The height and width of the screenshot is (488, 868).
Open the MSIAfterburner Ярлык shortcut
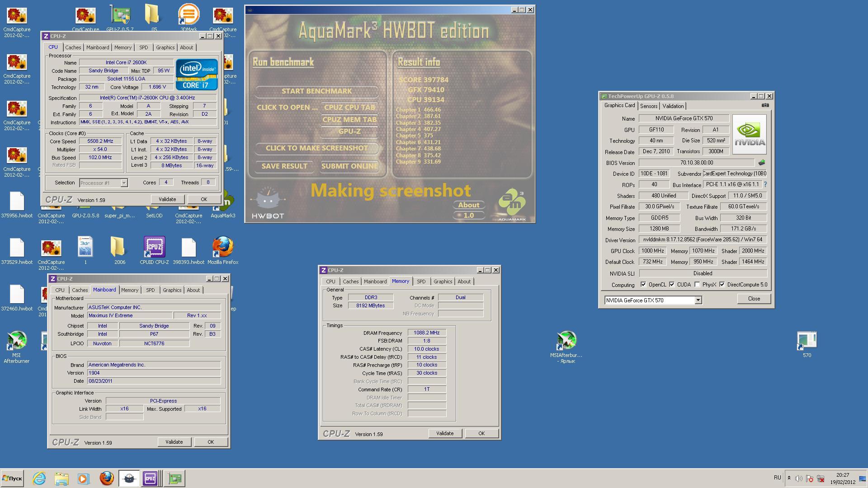(x=566, y=347)
